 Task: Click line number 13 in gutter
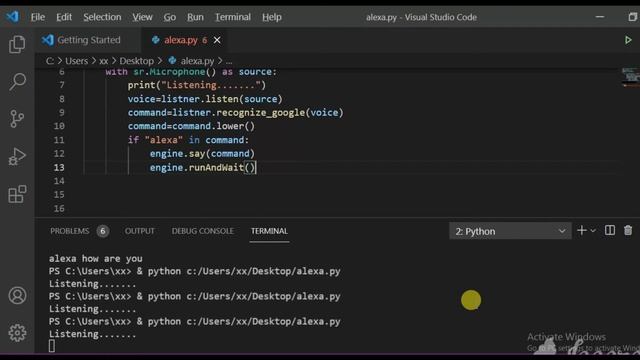point(59,167)
